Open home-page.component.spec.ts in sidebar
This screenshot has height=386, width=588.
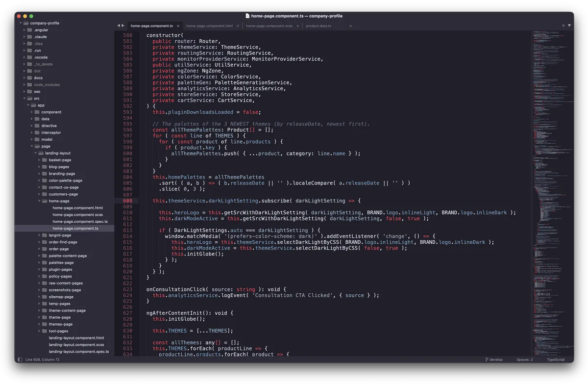click(x=80, y=222)
